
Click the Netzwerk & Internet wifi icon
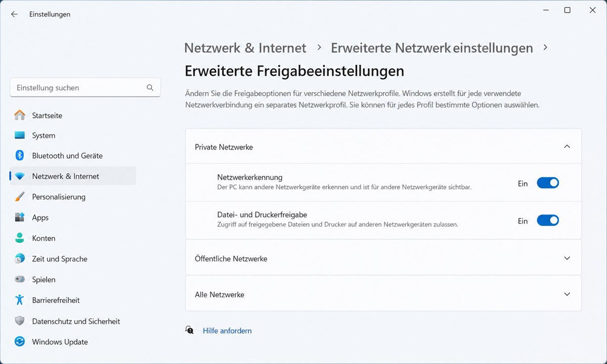20,176
